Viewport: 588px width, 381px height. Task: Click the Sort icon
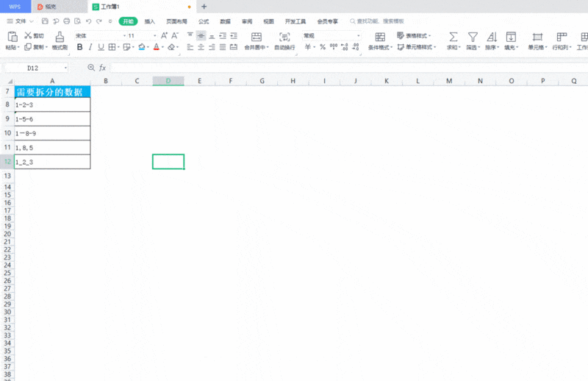point(492,37)
